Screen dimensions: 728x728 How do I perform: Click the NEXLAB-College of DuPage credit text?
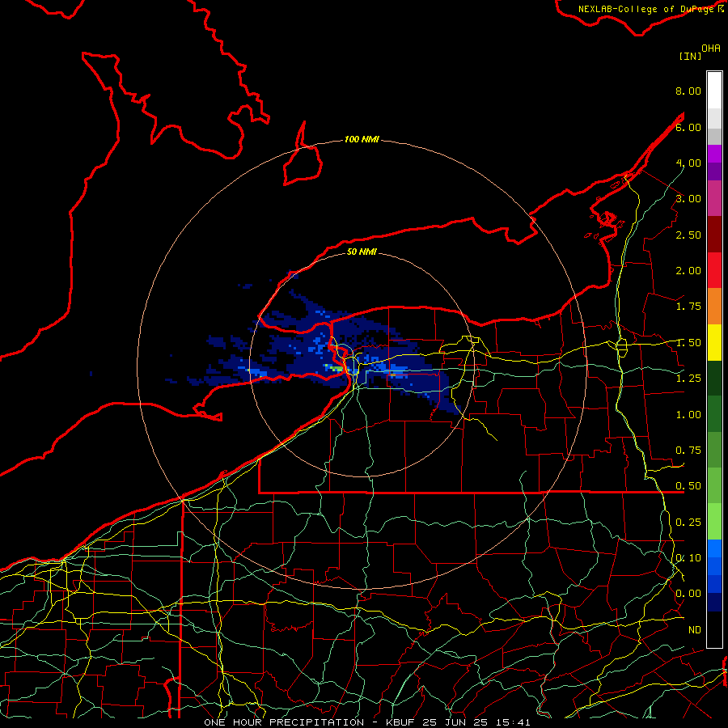click(x=651, y=9)
